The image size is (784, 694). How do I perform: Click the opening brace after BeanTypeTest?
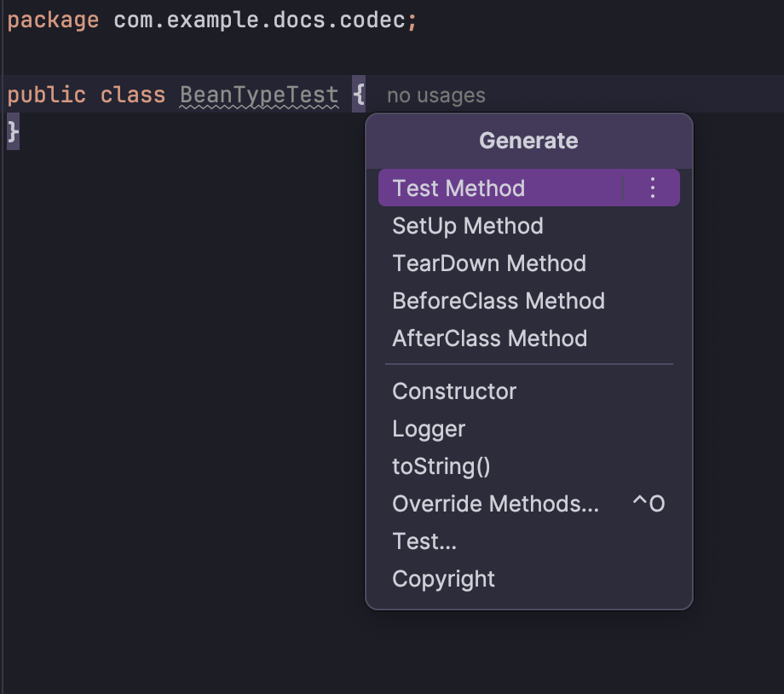[x=357, y=95]
